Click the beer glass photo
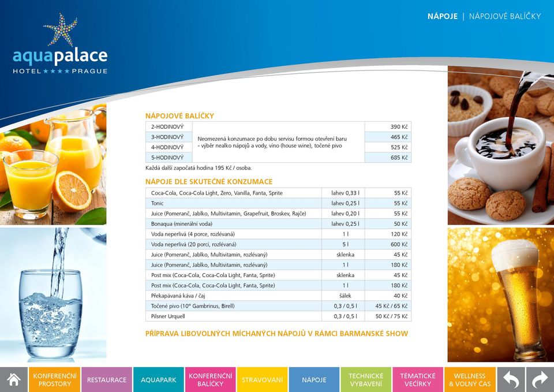 (x=501, y=294)
